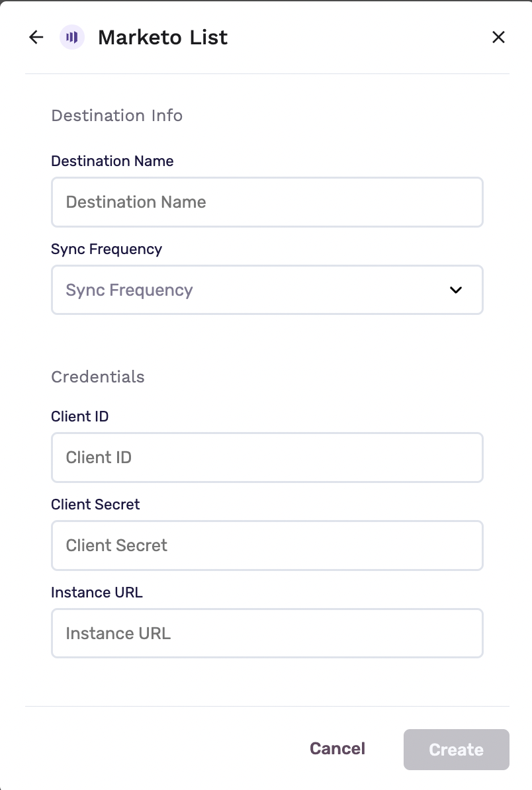Image resolution: width=532 pixels, height=790 pixels.
Task: Click the Instance URL field label
Action: 97,592
